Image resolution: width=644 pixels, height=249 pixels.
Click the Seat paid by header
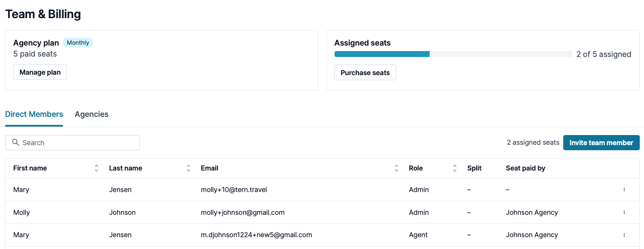pos(525,168)
